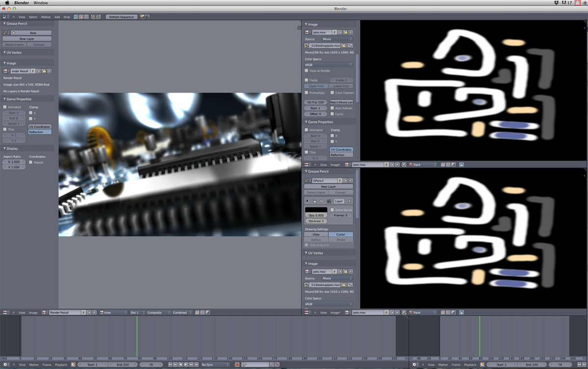Check the X clamp option
This screenshot has width=588, height=369.
click(x=333, y=136)
